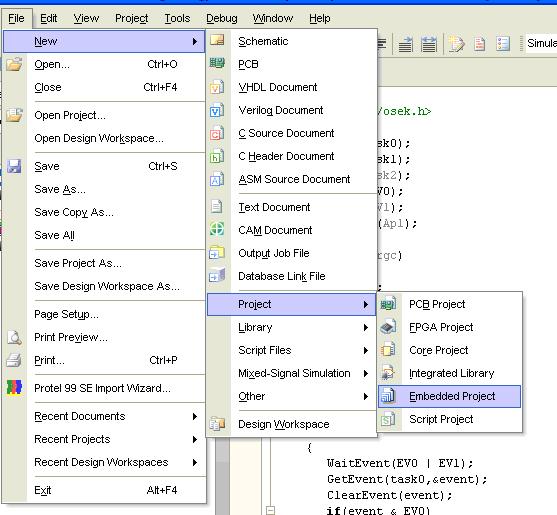Click the PCB board icon

click(x=217, y=64)
